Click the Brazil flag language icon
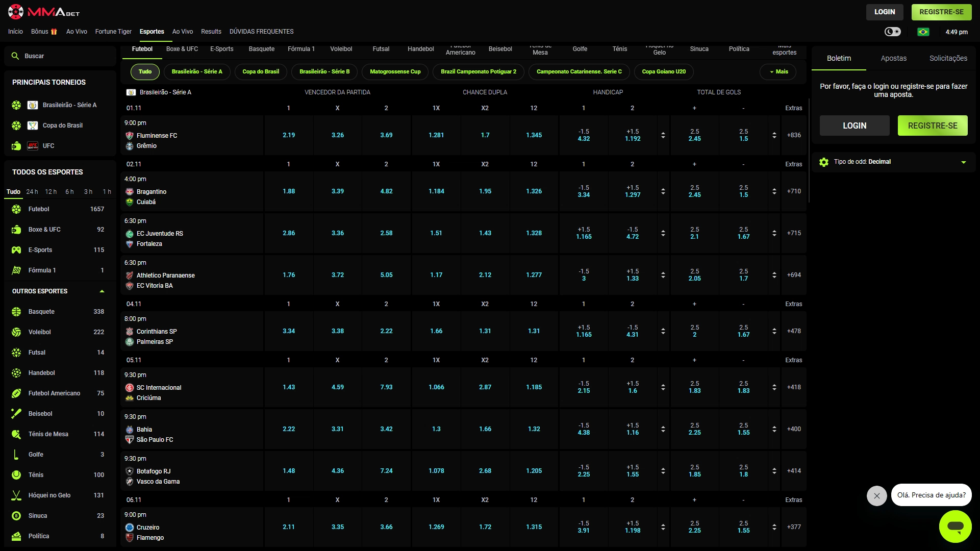Image resolution: width=980 pixels, height=551 pixels. tap(923, 32)
